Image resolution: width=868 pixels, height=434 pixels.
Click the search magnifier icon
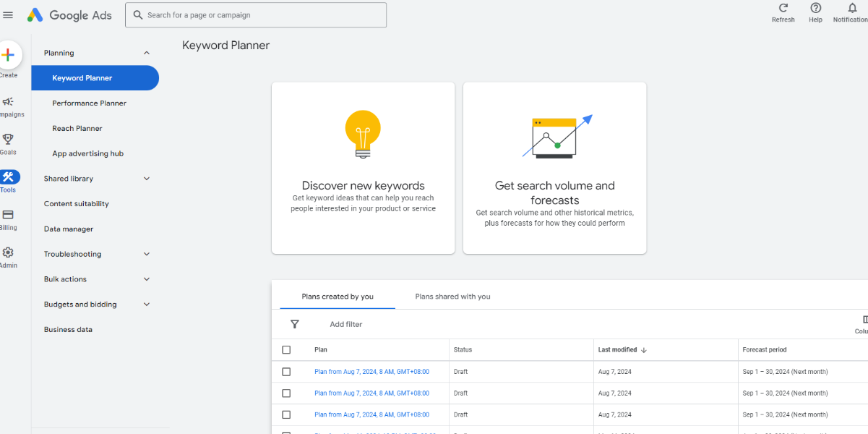[138, 15]
